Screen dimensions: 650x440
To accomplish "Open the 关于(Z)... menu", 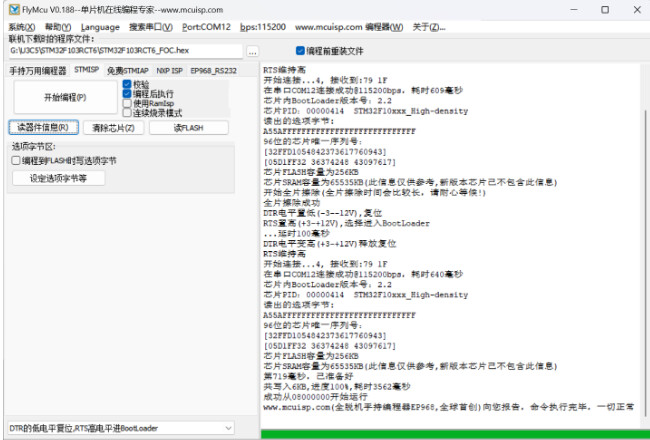I will click(429, 27).
